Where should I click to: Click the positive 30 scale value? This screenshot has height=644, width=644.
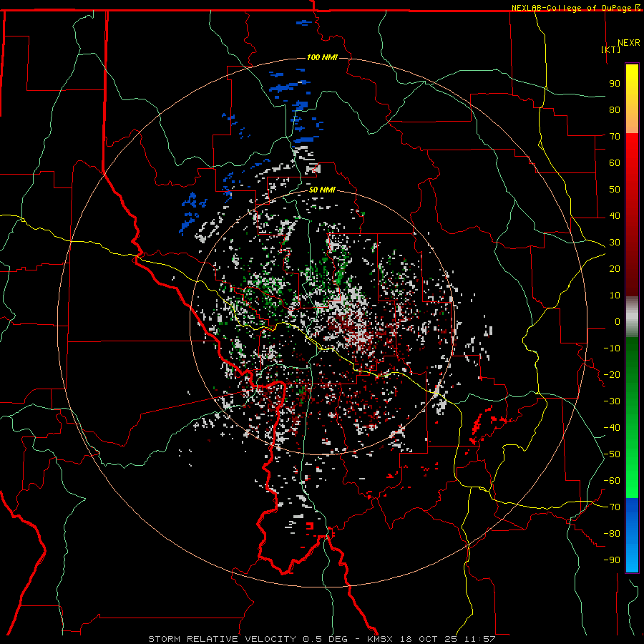tap(615, 243)
